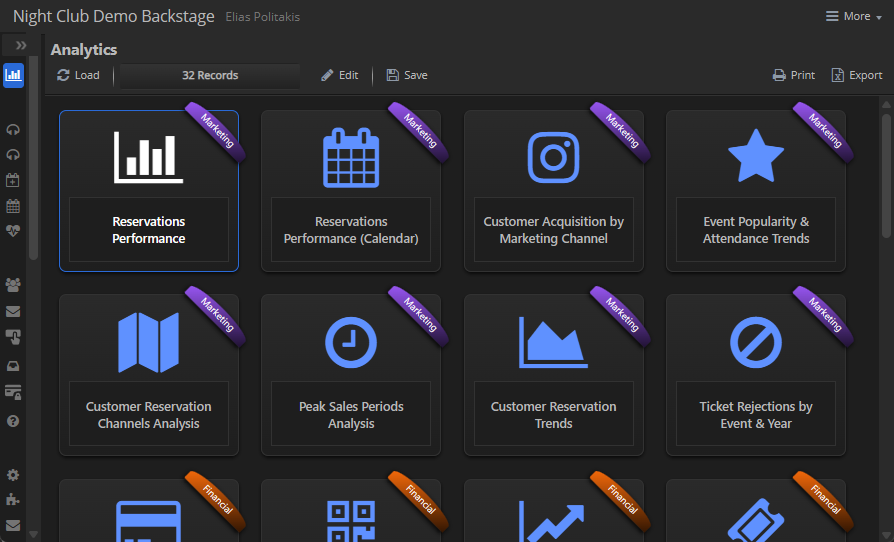The height and width of the screenshot is (542, 894).
Task: Click the 32 Records field
Action: [x=210, y=75]
